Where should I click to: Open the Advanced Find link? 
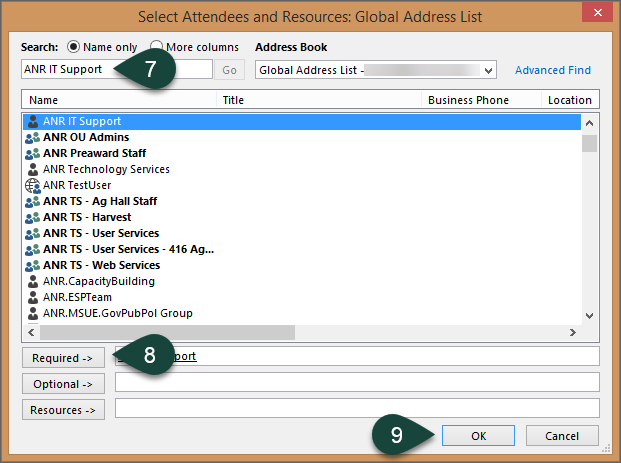click(552, 70)
